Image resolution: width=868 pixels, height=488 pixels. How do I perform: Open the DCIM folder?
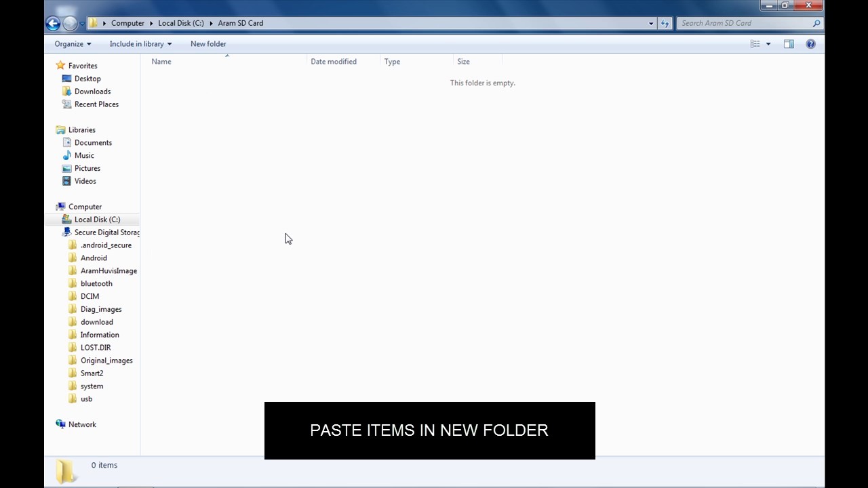tap(90, 297)
